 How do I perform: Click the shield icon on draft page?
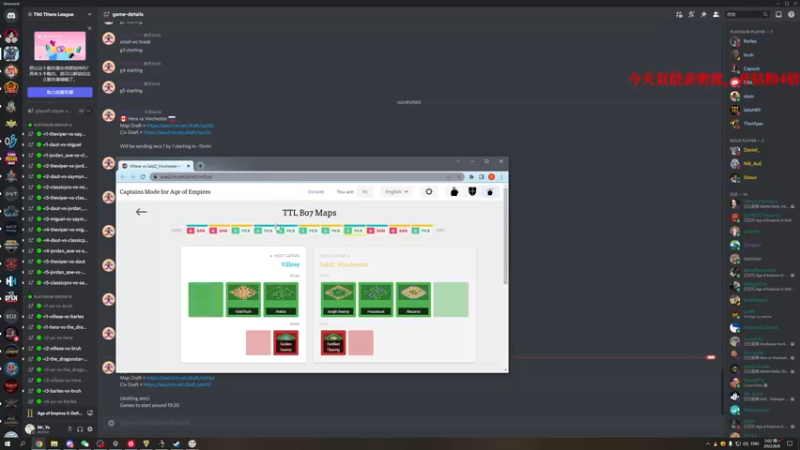pos(472,192)
